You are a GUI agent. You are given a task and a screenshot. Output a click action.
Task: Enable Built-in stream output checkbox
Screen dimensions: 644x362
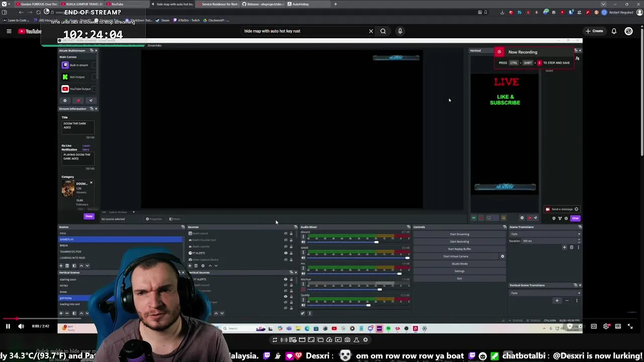point(94,65)
